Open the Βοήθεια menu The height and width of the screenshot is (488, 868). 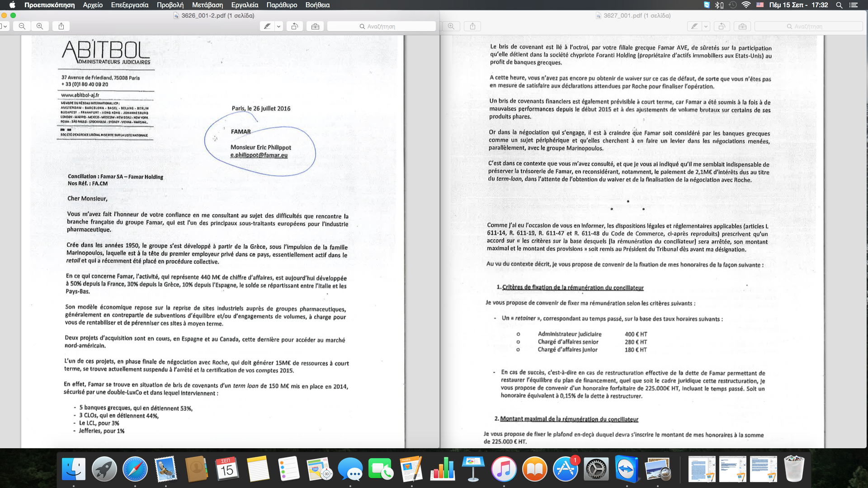point(317,5)
